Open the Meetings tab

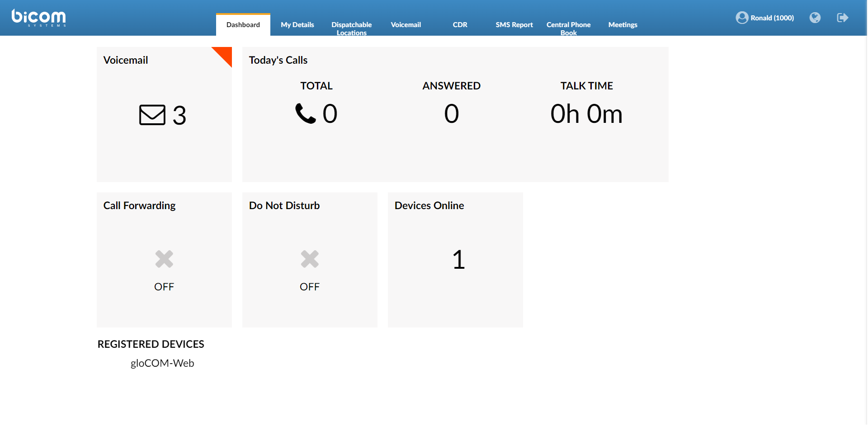click(623, 25)
